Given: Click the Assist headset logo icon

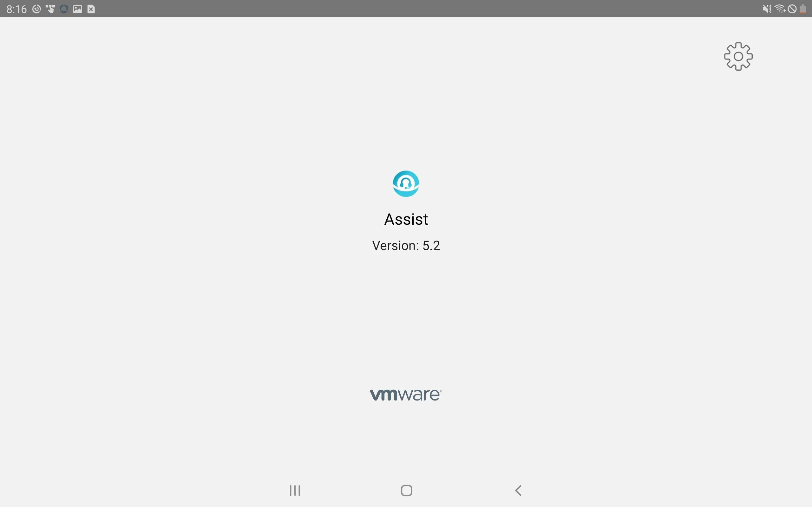Looking at the screenshot, I should 406,183.
